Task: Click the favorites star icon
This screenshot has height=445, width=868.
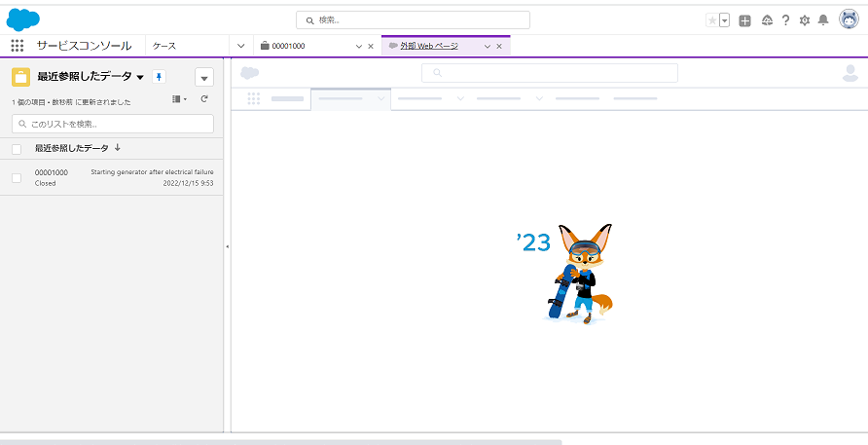Action: coord(712,20)
